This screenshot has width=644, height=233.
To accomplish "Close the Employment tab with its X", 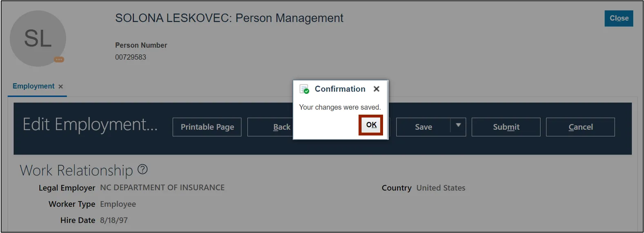I will [61, 87].
